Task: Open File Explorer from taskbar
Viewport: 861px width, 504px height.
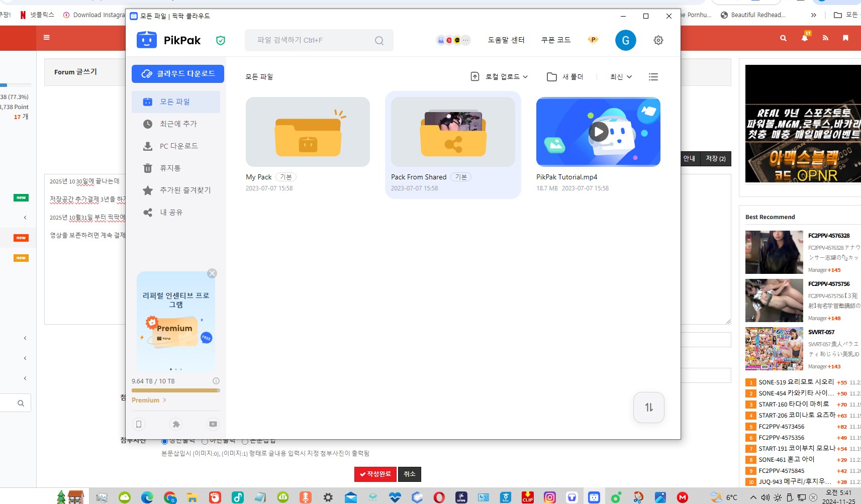Action: point(192,497)
